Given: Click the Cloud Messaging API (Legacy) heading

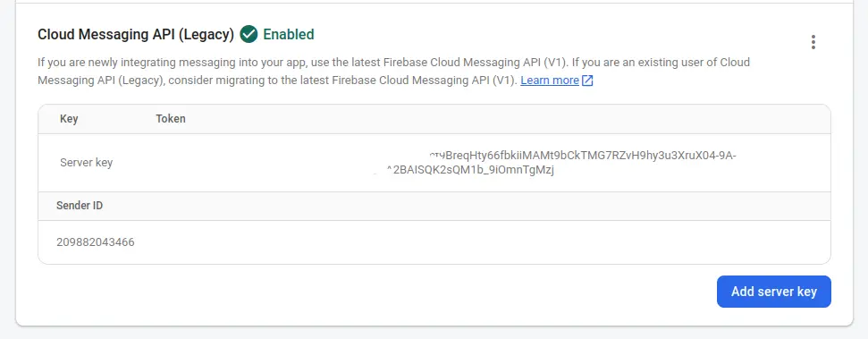Looking at the screenshot, I should [x=136, y=34].
